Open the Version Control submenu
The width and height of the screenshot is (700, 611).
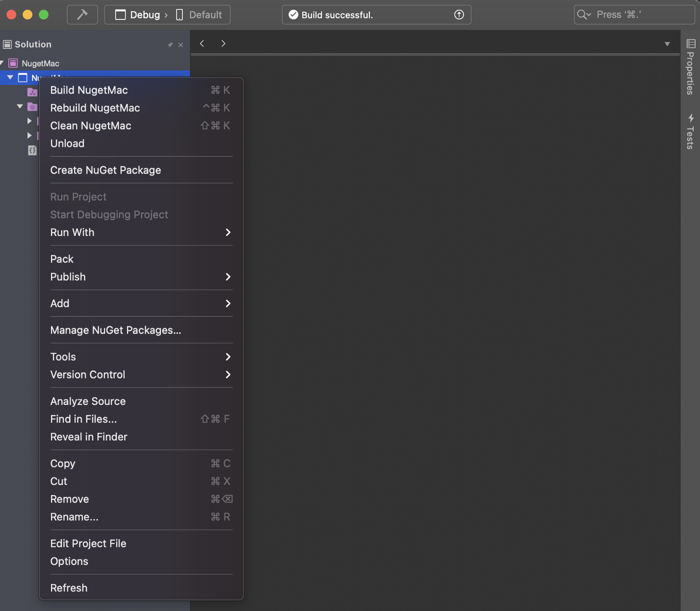pos(141,374)
